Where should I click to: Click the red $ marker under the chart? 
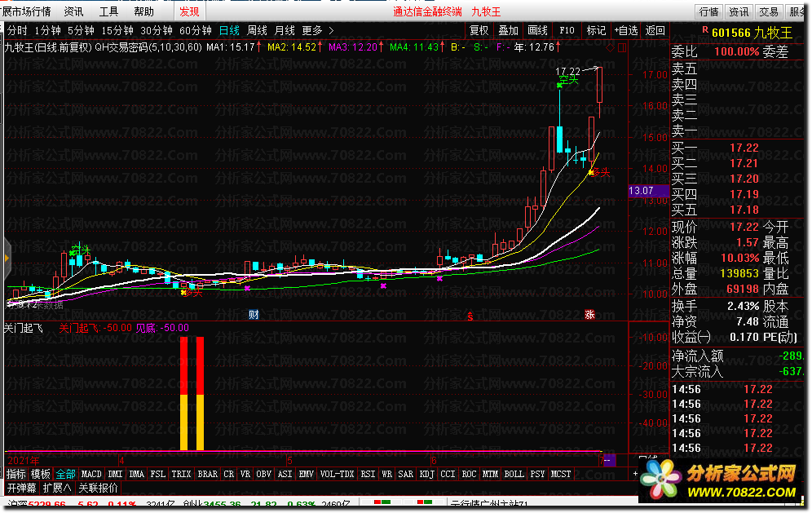pyautogui.click(x=470, y=316)
